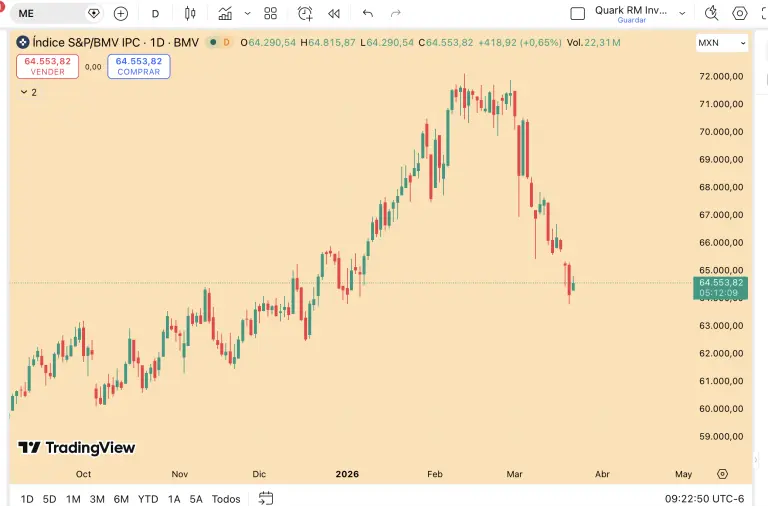This screenshot has width=768, height=506.
Task: Undo the last chart action
Action: click(x=368, y=14)
